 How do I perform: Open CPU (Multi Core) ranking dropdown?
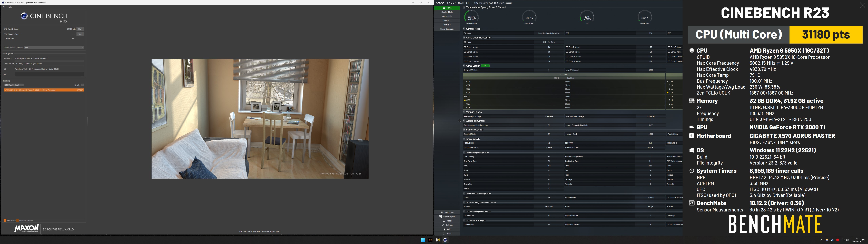tap(14, 85)
